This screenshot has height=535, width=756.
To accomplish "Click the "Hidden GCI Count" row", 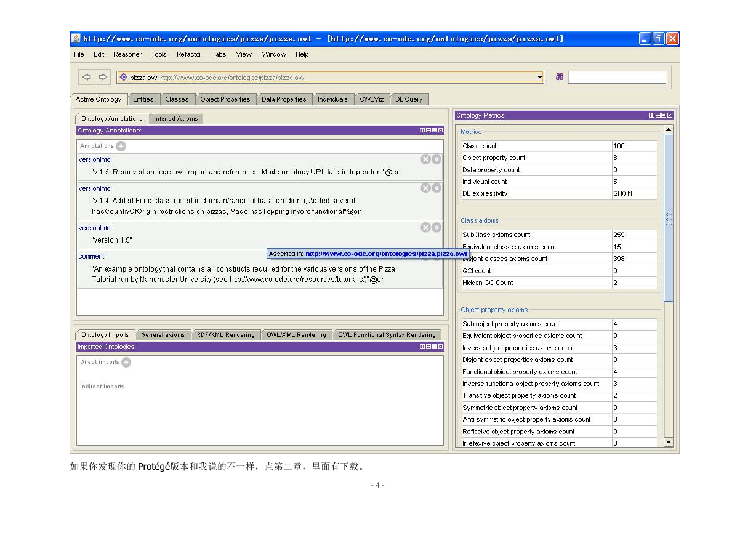I will point(560,283).
